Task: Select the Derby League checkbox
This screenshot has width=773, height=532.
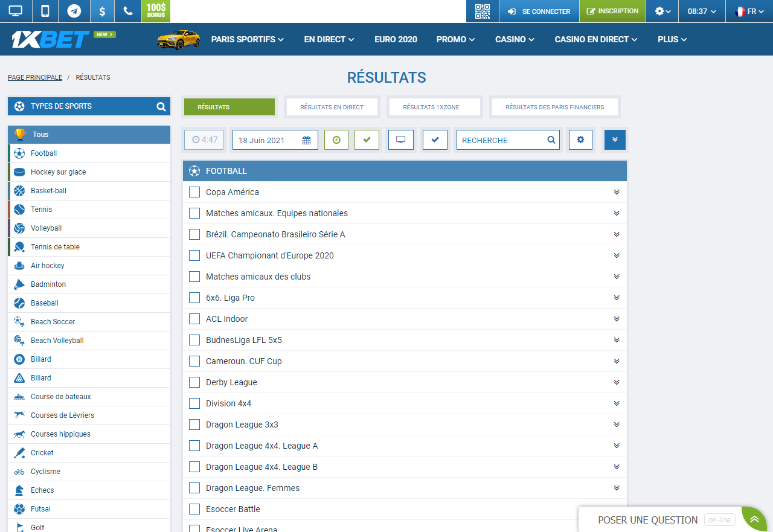Action: coord(194,382)
